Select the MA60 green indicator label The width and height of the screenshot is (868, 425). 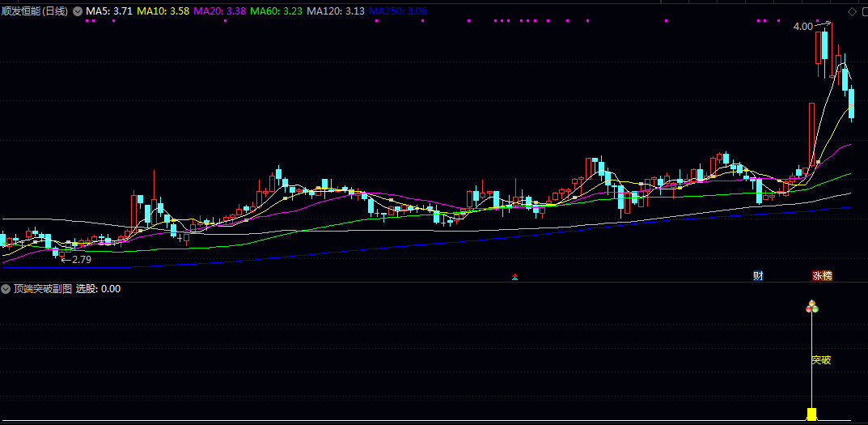[x=277, y=11]
